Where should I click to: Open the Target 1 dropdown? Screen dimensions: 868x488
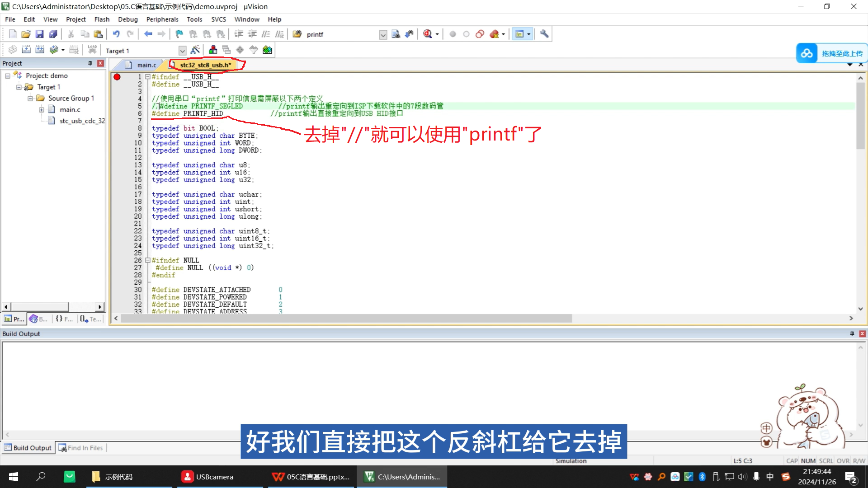tap(182, 51)
